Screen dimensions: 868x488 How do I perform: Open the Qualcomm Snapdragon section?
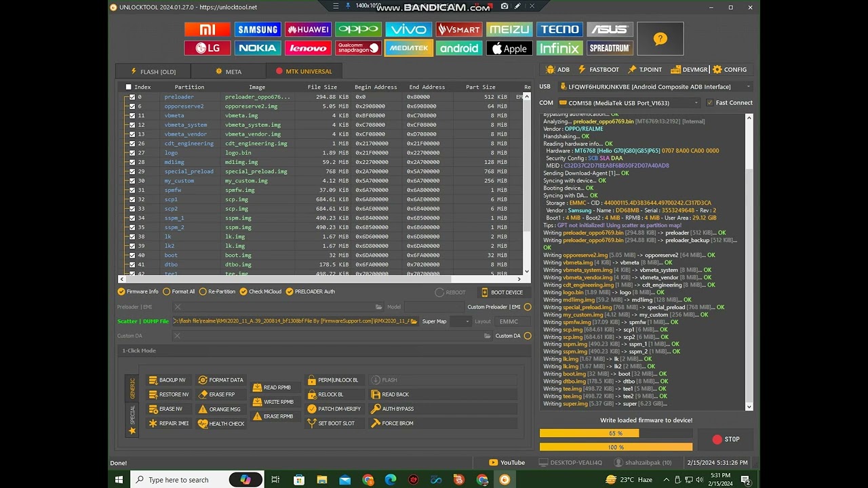(x=358, y=48)
